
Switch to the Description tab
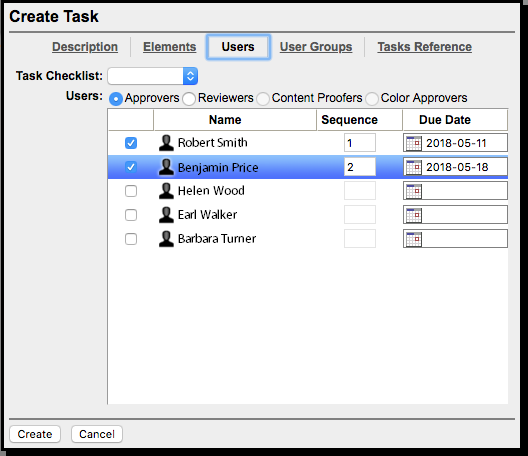tap(85, 47)
